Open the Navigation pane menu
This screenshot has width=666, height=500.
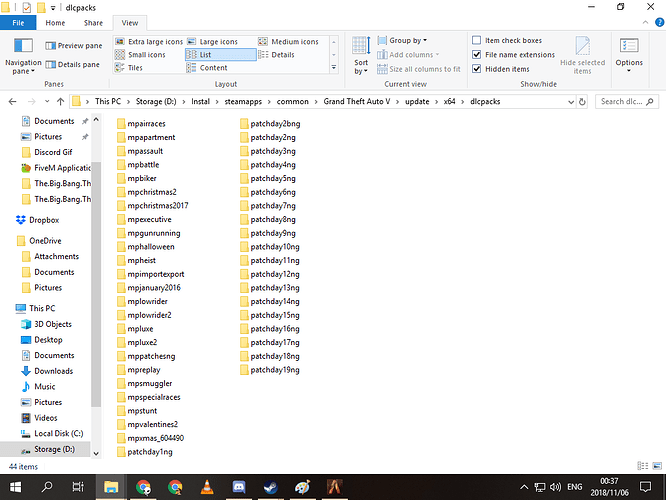(x=23, y=56)
